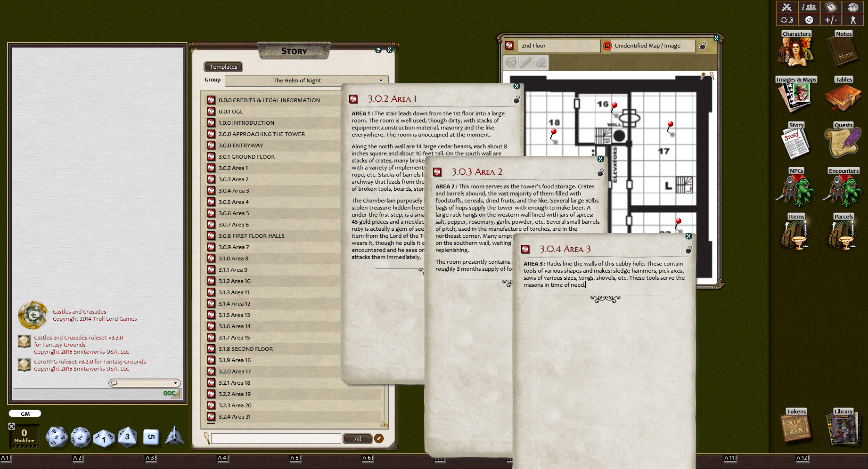Click the d20 die icon
The image size is (868, 469).
pyautogui.click(x=57, y=437)
